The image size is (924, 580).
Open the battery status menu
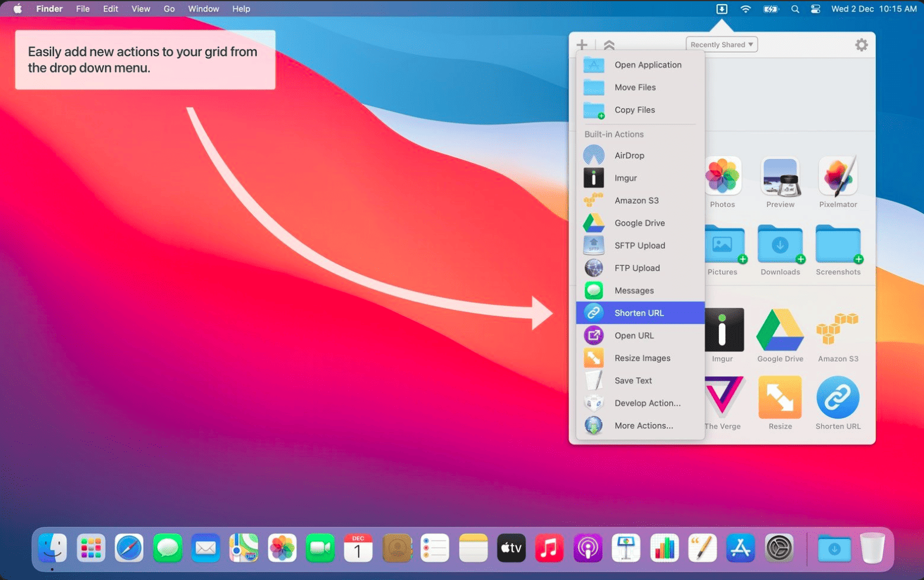pyautogui.click(x=770, y=9)
